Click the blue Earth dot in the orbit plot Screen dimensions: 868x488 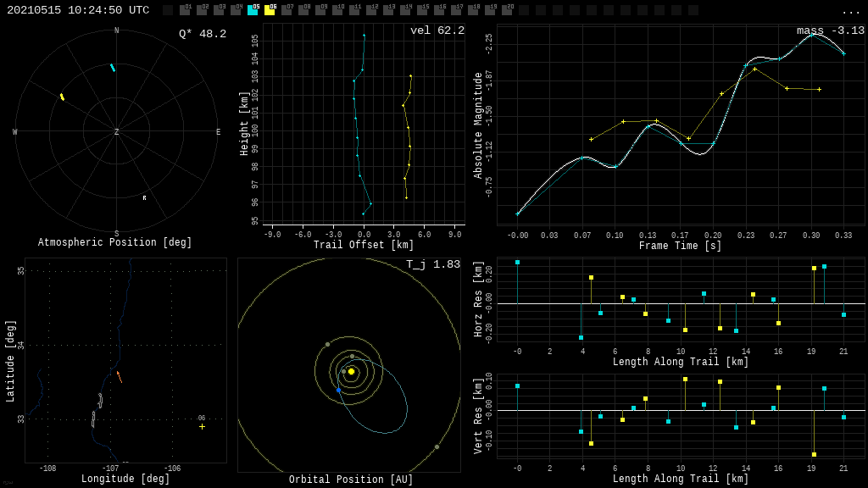coord(338,390)
